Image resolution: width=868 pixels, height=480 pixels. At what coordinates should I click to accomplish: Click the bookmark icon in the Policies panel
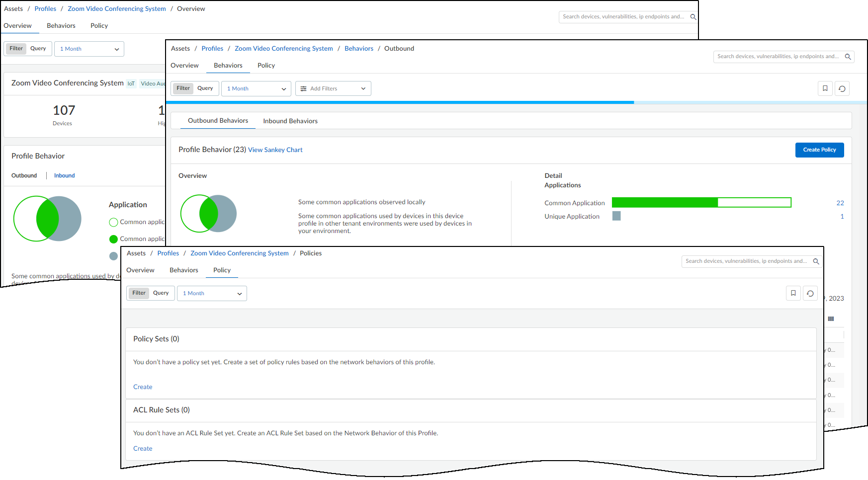[793, 293]
